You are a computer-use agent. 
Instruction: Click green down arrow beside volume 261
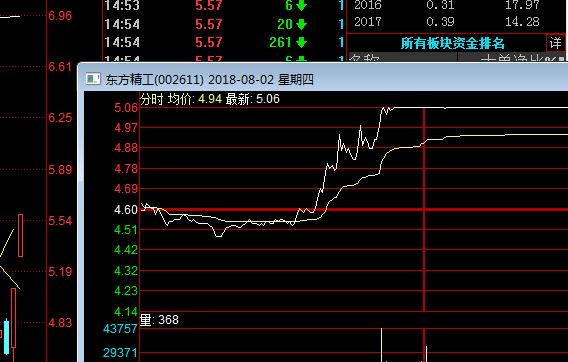click(301, 42)
